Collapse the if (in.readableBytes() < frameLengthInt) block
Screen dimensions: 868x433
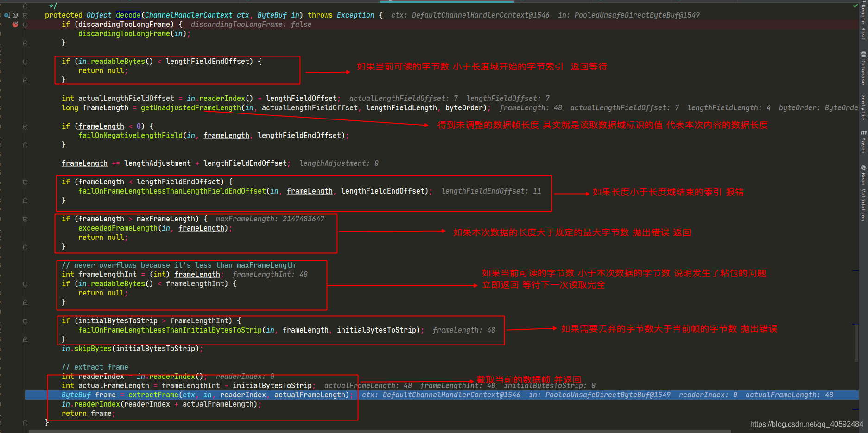(x=25, y=284)
